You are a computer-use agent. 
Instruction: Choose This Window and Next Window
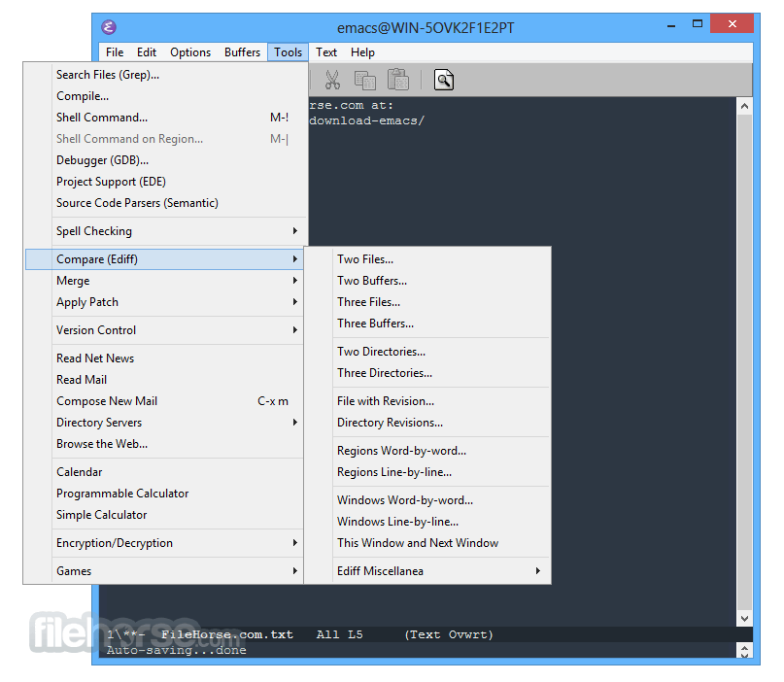(428, 543)
